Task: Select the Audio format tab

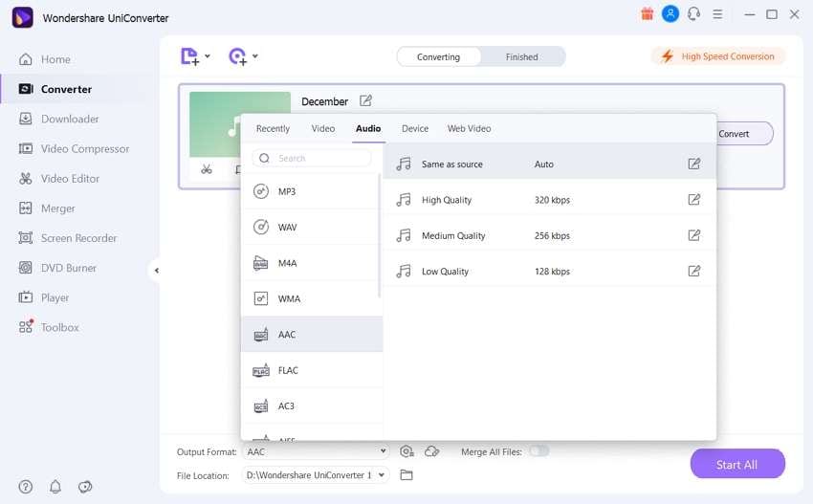Action: point(368,128)
